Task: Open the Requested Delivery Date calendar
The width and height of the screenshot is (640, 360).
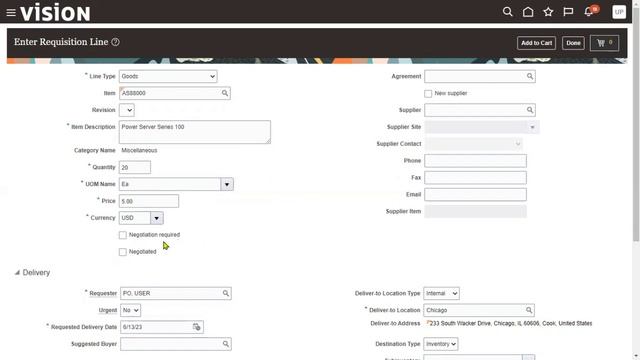Action: (x=197, y=327)
